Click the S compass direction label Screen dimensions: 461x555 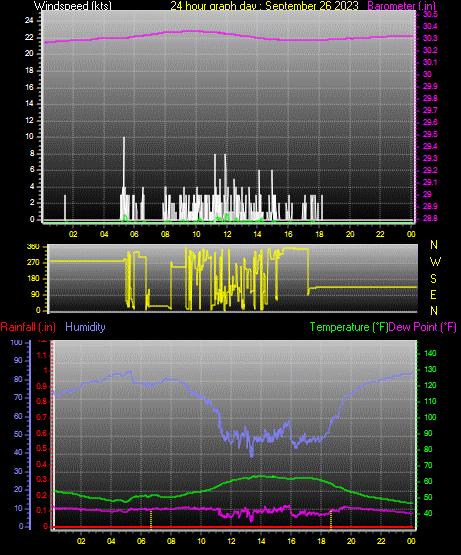click(x=433, y=279)
